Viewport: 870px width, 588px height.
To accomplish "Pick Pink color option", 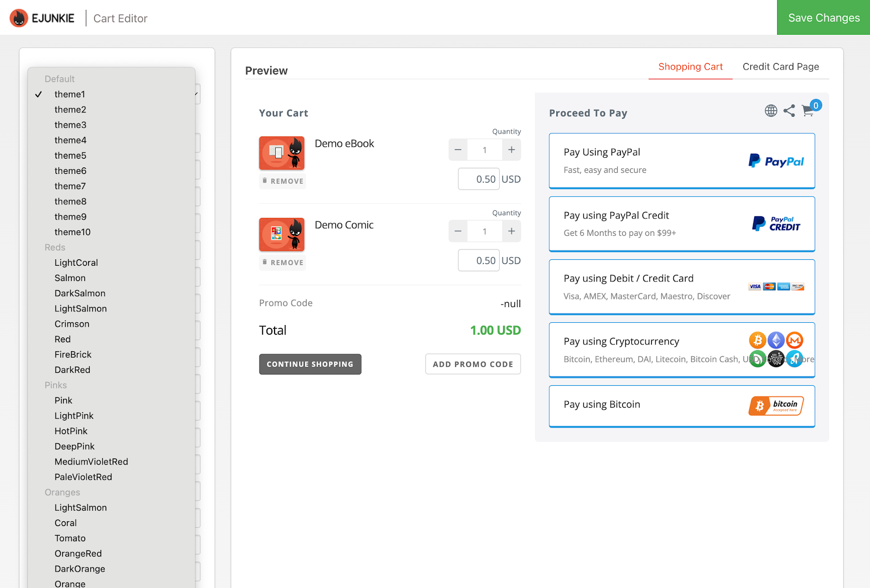I will pos(111,400).
